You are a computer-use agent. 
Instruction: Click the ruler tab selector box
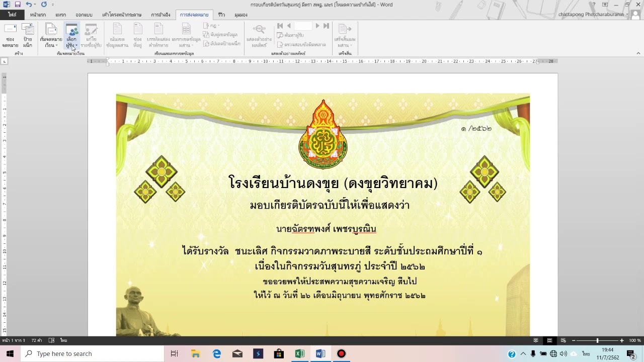(4, 61)
